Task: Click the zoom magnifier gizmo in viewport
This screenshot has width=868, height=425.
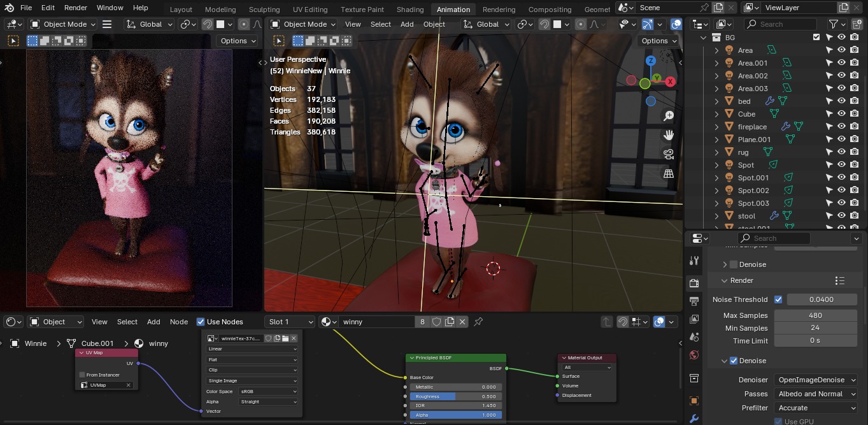Action: click(668, 116)
